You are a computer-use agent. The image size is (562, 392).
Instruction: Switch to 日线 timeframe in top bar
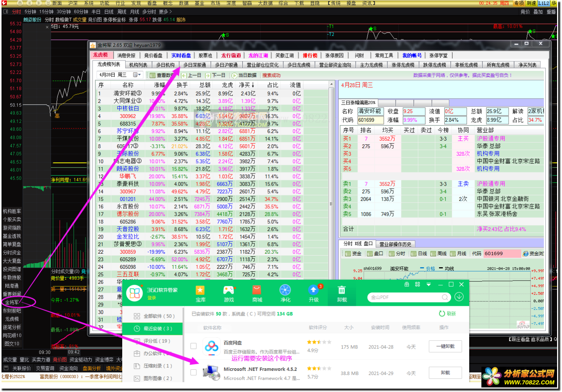click(x=109, y=12)
